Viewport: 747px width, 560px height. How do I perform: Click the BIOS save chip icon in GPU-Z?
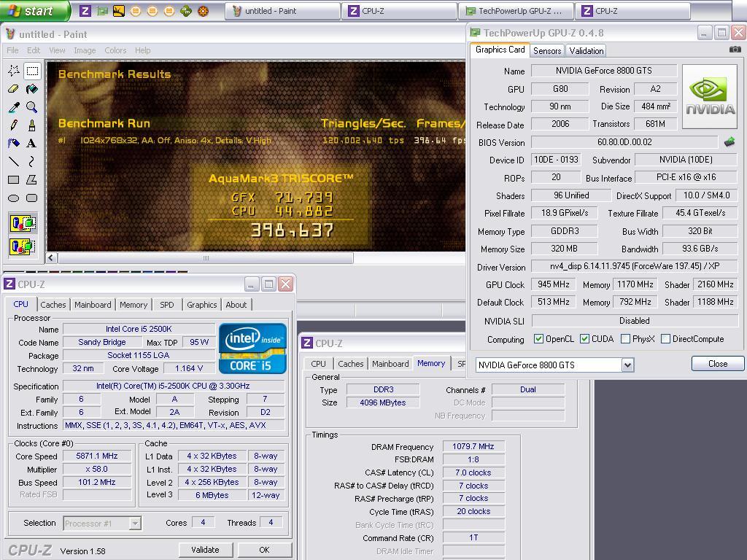tap(729, 142)
